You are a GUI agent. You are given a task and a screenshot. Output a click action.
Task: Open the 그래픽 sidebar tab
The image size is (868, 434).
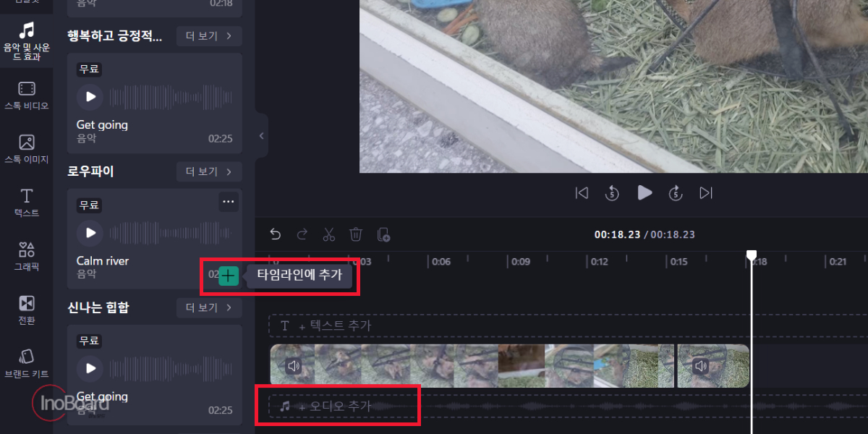[26, 257]
